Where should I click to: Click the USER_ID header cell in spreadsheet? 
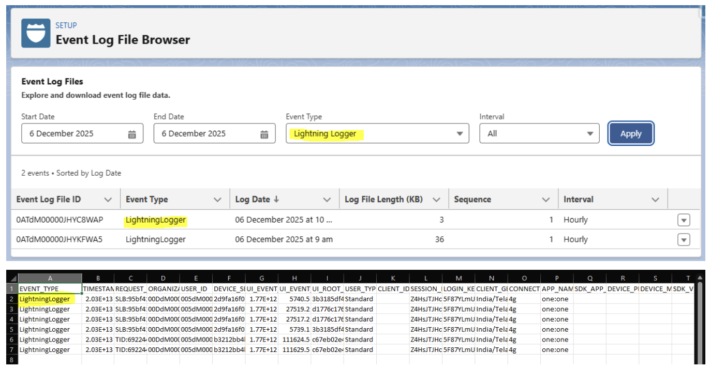point(196,288)
